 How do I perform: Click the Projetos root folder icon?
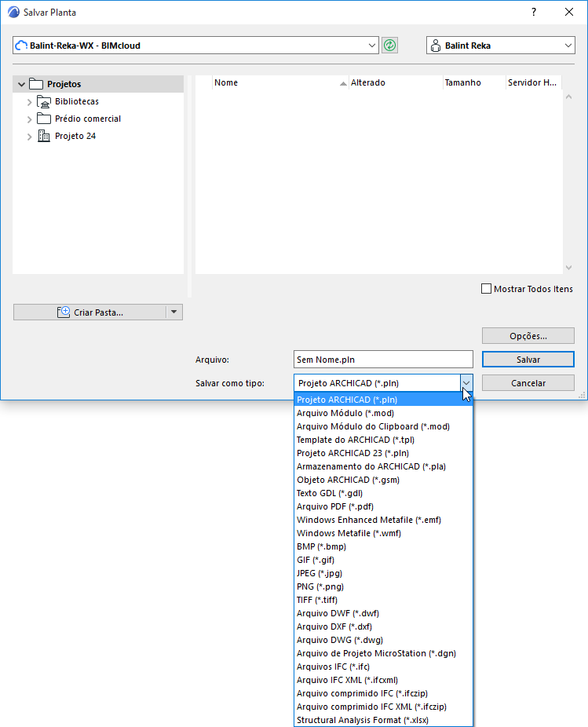pyautogui.click(x=36, y=84)
